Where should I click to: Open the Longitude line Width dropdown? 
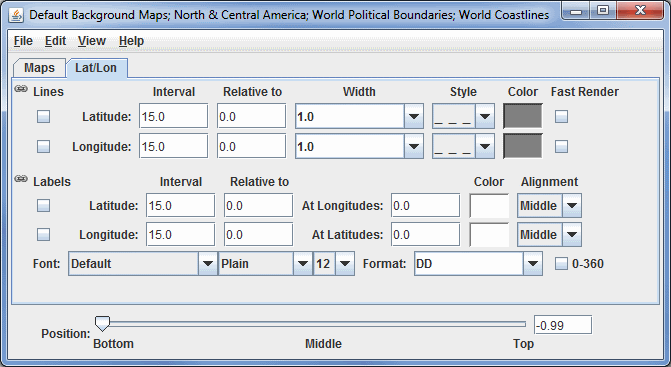413,146
